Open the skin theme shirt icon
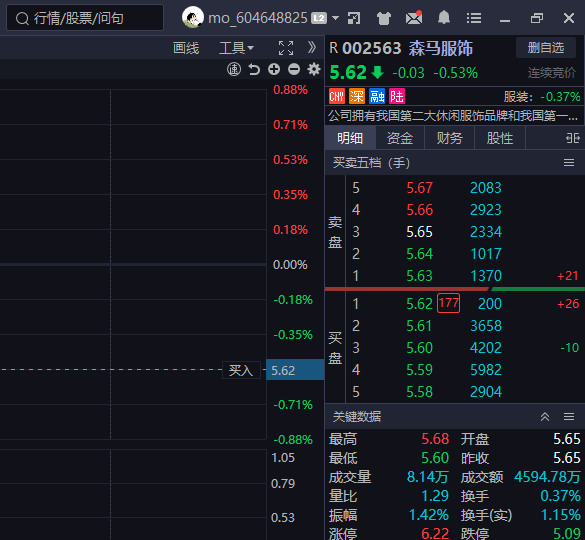Image resolution: width=585 pixels, height=540 pixels. tap(384, 18)
